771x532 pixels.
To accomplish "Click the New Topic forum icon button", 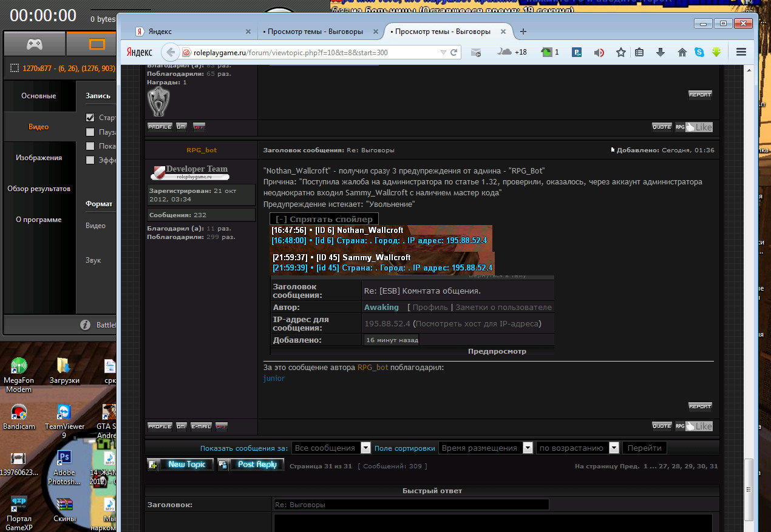I will [180, 465].
